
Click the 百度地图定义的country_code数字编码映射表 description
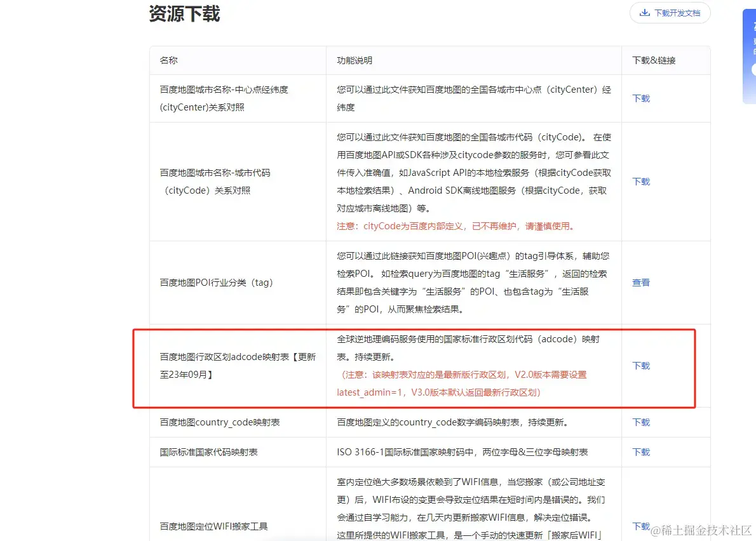454,422
